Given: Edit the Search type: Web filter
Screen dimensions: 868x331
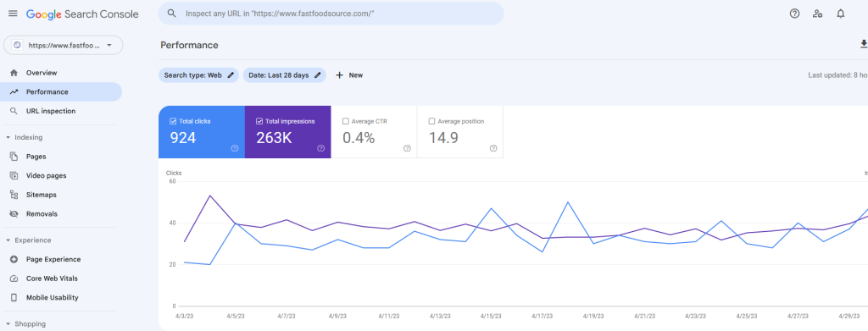Looking at the screenshot, I should (x=198, y=75).
